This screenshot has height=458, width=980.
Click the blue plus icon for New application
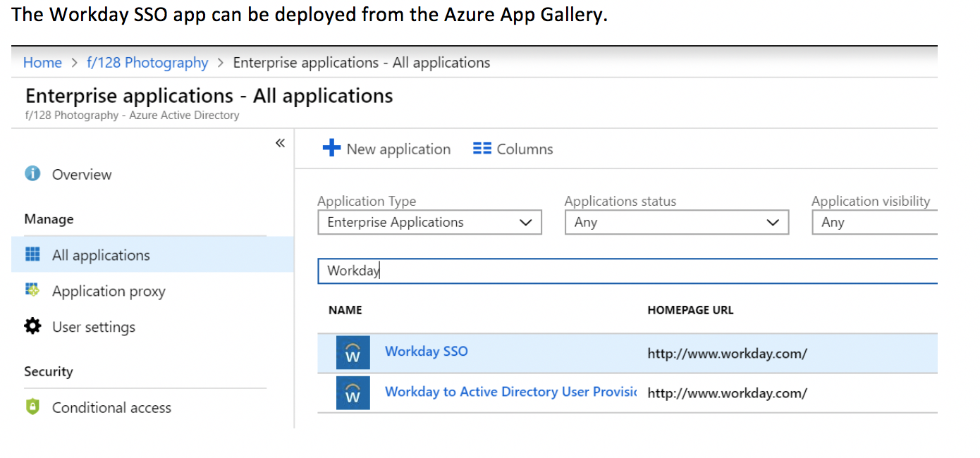331,148
